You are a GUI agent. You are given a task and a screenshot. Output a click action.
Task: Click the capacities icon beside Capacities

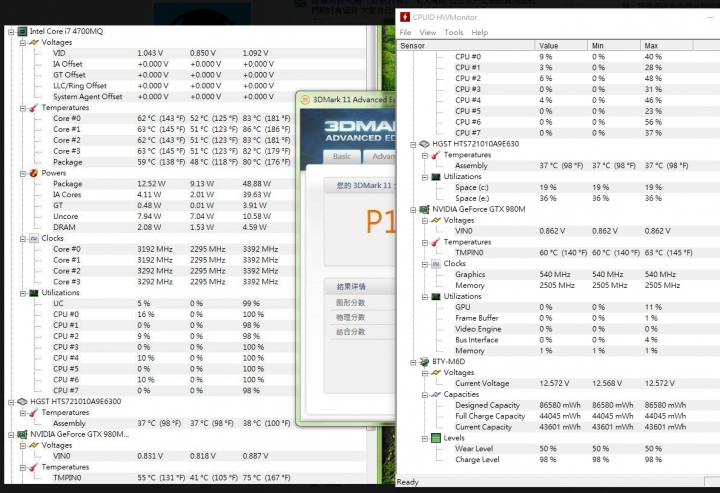coord(435,394)
